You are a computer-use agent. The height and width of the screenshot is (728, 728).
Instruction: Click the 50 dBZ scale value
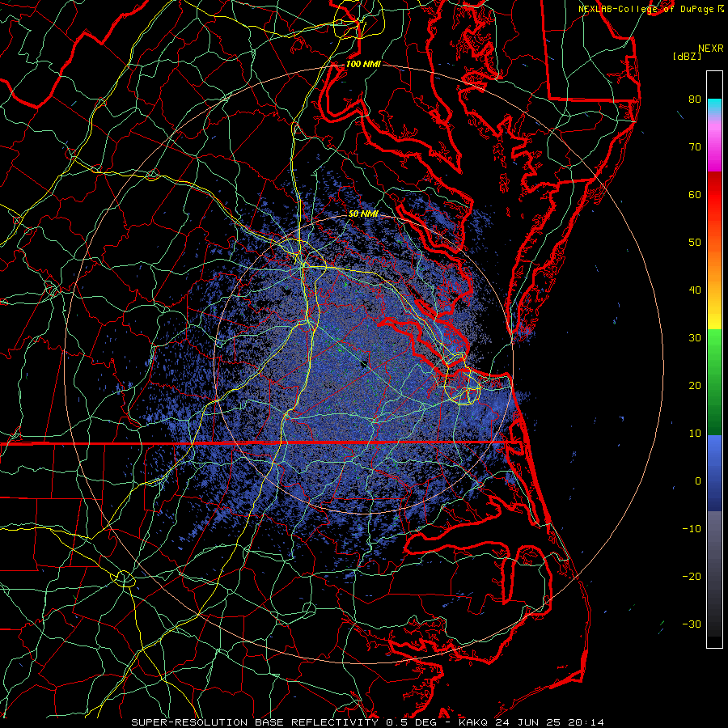695,243
